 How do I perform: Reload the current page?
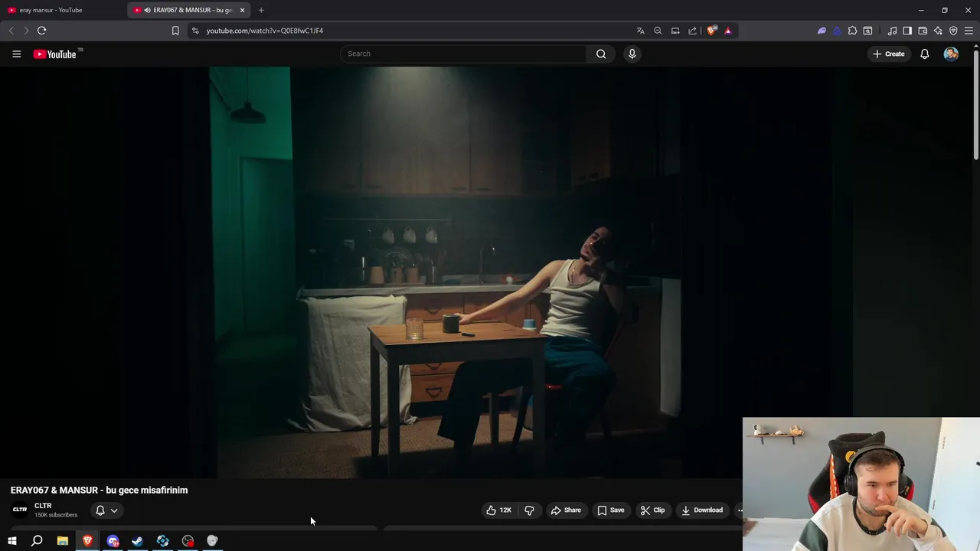click(x=41, y=31)
